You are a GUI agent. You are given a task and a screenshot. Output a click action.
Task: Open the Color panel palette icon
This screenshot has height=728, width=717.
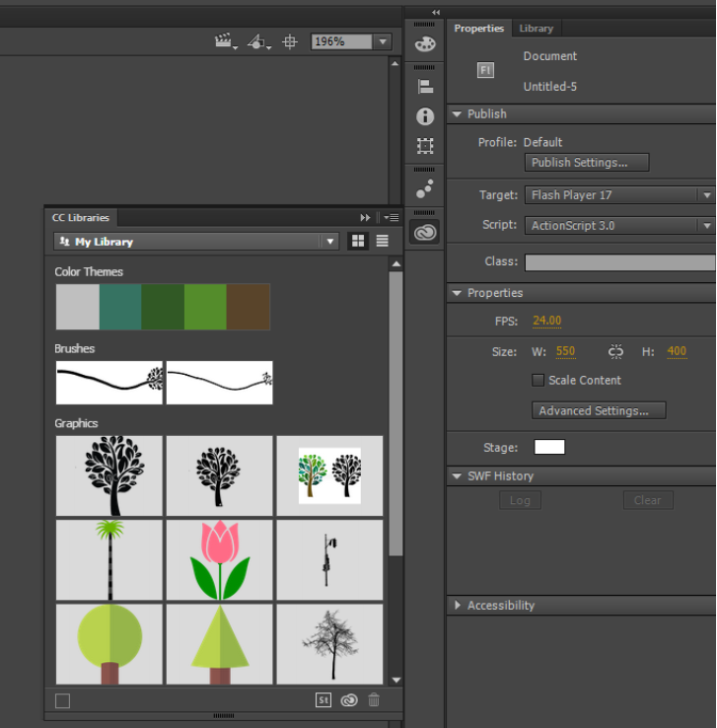pos(425,44)
